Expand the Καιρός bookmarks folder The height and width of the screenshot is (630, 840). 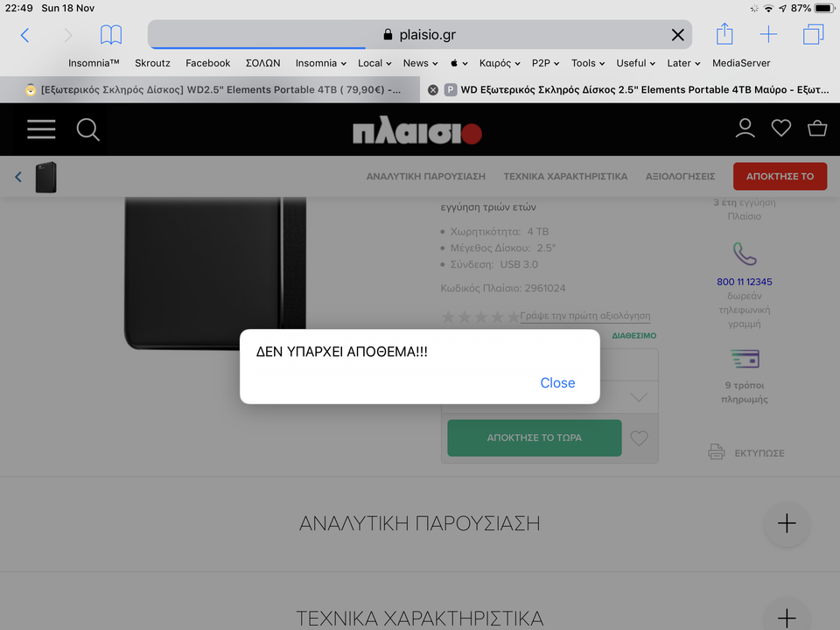(x=500, y=63)
